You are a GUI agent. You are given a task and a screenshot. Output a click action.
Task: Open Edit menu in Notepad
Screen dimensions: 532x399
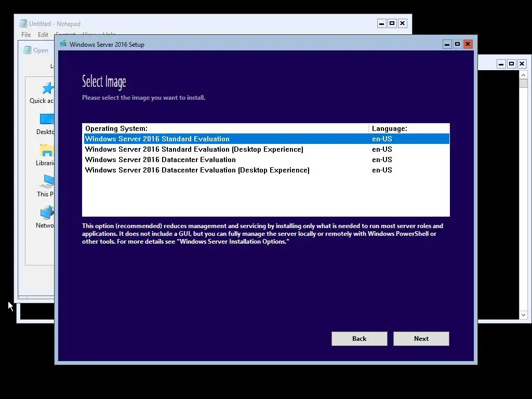(43, 35)
